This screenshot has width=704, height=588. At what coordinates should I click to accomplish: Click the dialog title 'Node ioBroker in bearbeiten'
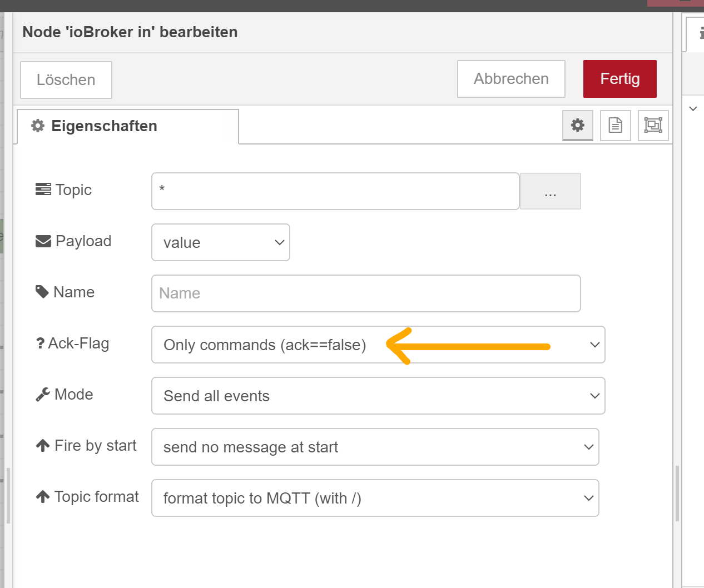pyautogui.click(x=130, y=32)
